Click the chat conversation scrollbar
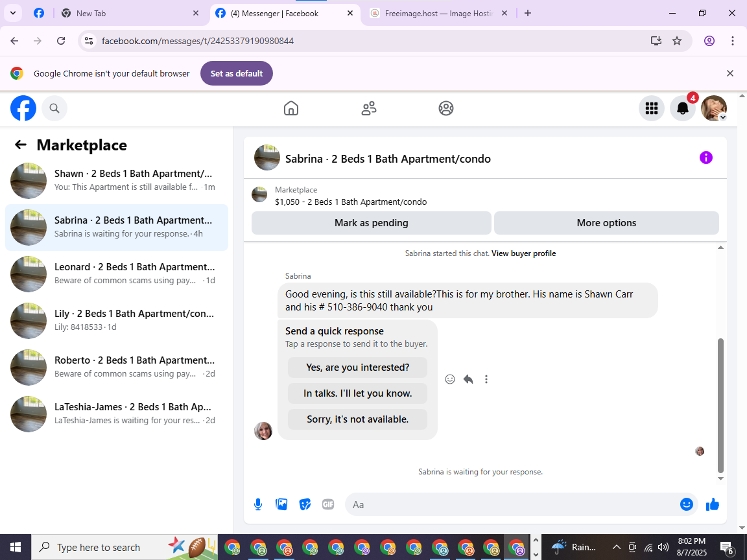The image size is (747, 560). [720, 405]
